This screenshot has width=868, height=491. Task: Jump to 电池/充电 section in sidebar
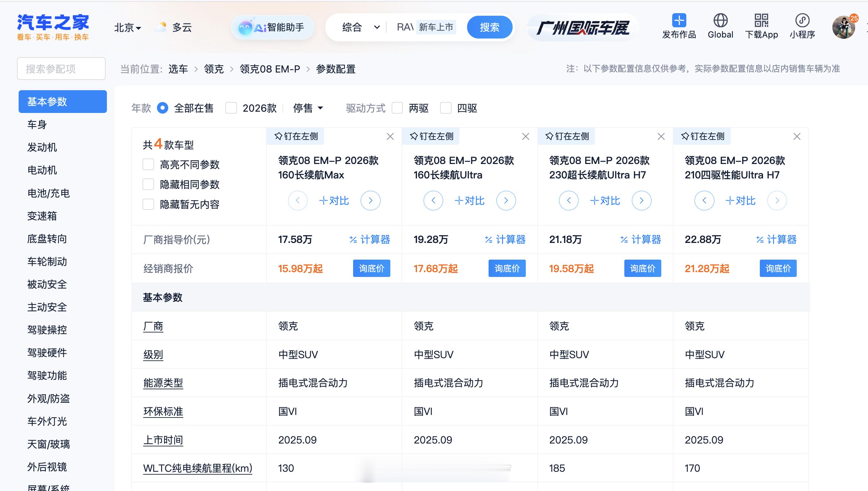pos(48,193)
